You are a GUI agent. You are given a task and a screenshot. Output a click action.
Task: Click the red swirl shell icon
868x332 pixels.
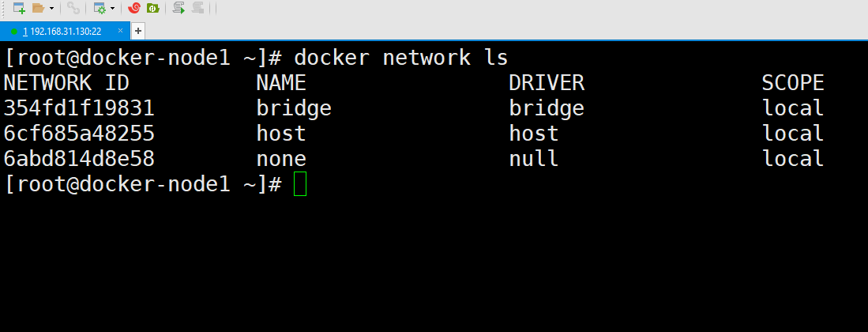click(134, 9)
